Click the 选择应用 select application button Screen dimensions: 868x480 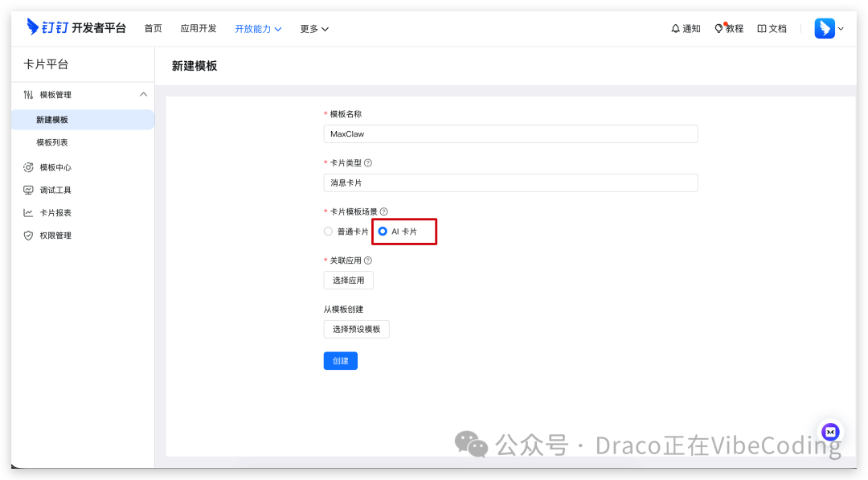[348, 280]
